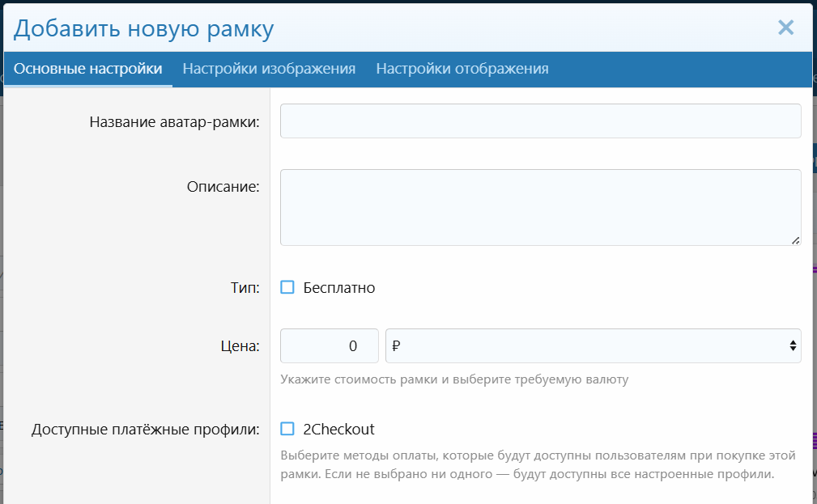Viewport: 817px width, 504px height.
Task: Click the 'Тип:' label
Action: pos(245,287)
